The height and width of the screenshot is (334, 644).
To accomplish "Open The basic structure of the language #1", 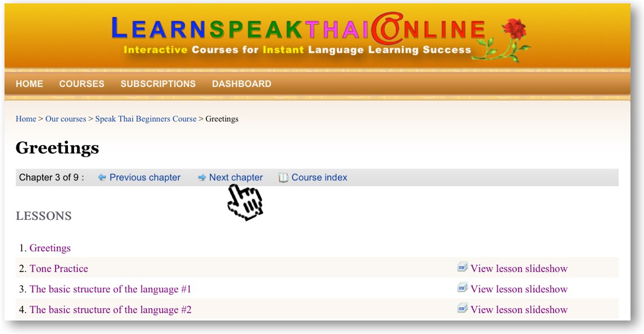I will 111,289.
